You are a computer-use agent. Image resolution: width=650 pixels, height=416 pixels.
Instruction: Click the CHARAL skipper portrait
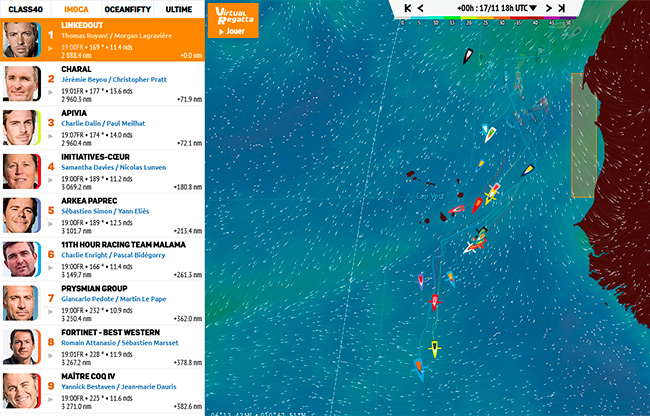(x=22, y=83)
